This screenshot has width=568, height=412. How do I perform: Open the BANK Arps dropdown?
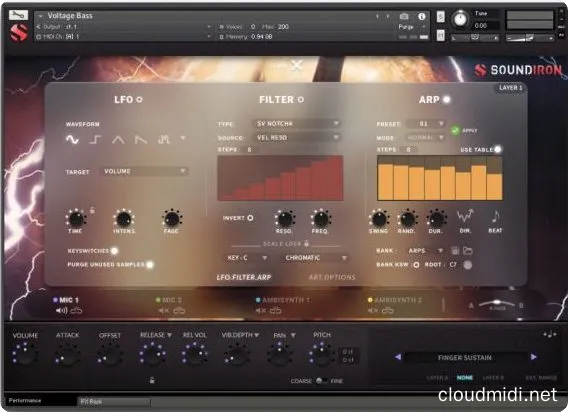(425, 251)
